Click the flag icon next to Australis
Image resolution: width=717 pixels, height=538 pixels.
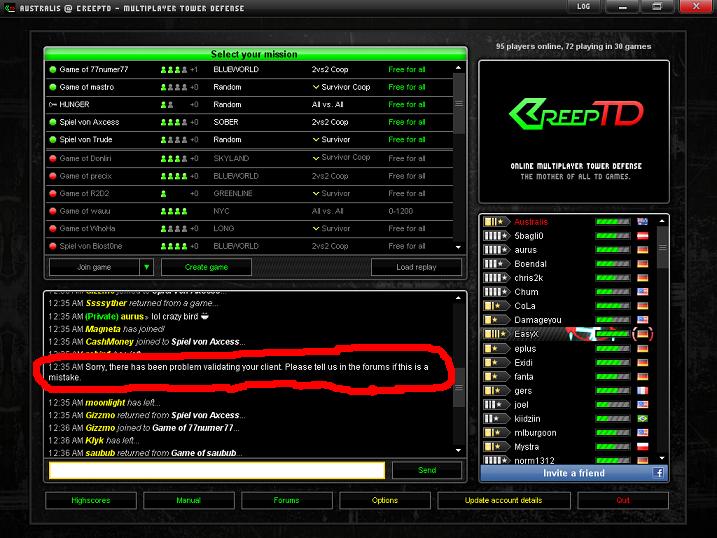[x=642, y=222]
